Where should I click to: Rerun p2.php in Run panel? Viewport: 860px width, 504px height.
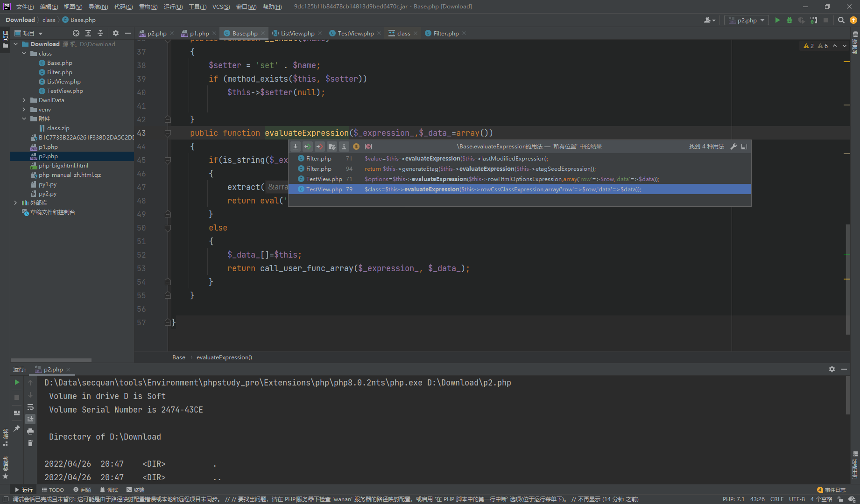click(17, 382)
